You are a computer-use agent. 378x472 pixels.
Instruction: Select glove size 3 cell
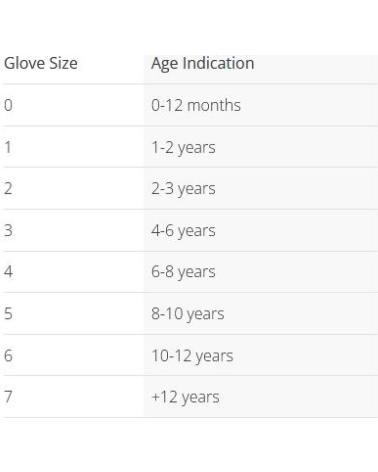(x=8, y=230)
